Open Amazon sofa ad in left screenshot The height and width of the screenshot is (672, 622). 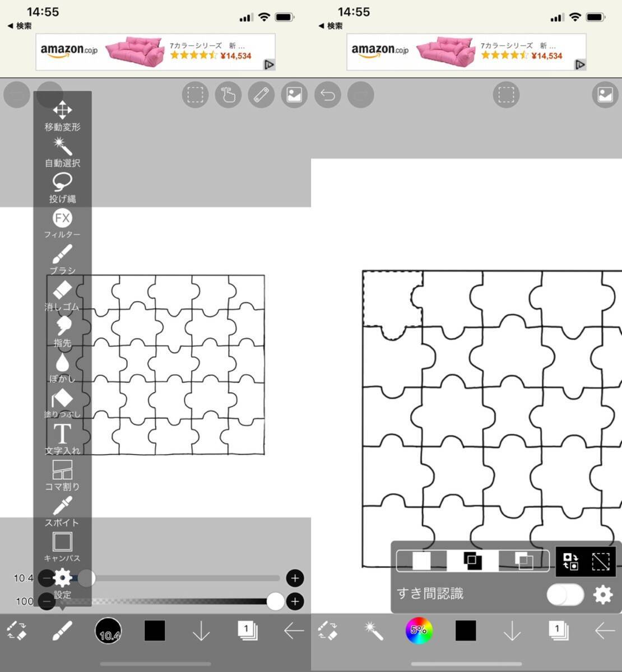[x=155, y=52]
